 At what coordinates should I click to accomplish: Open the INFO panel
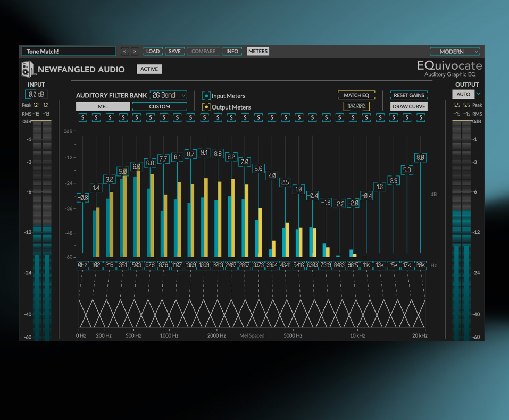[232, 51]
